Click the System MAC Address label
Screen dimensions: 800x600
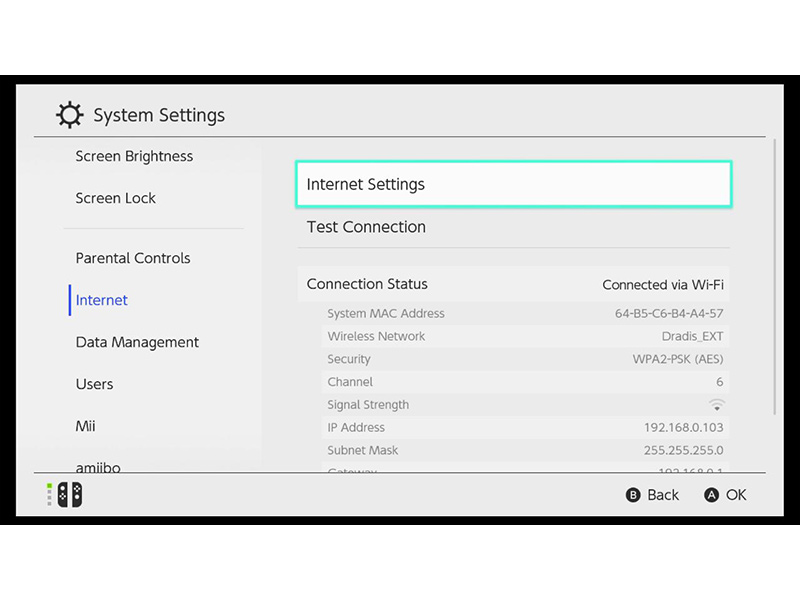click(x=386, y=313)
